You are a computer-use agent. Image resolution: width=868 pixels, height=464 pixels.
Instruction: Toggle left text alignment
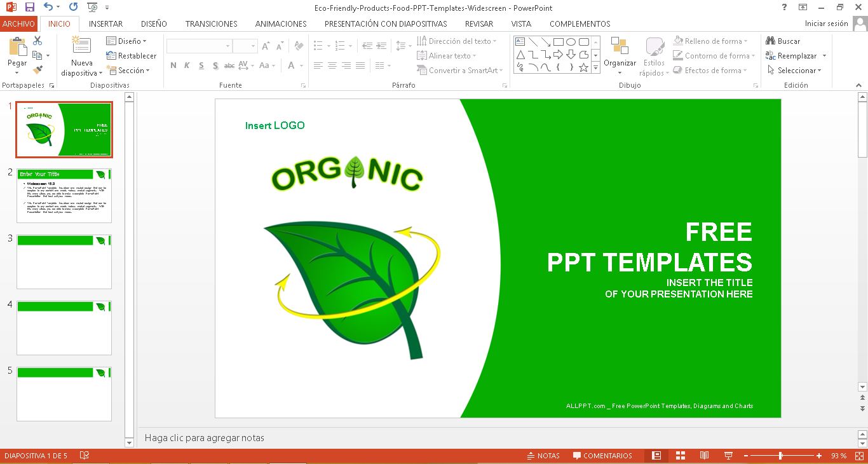[318, 65]
